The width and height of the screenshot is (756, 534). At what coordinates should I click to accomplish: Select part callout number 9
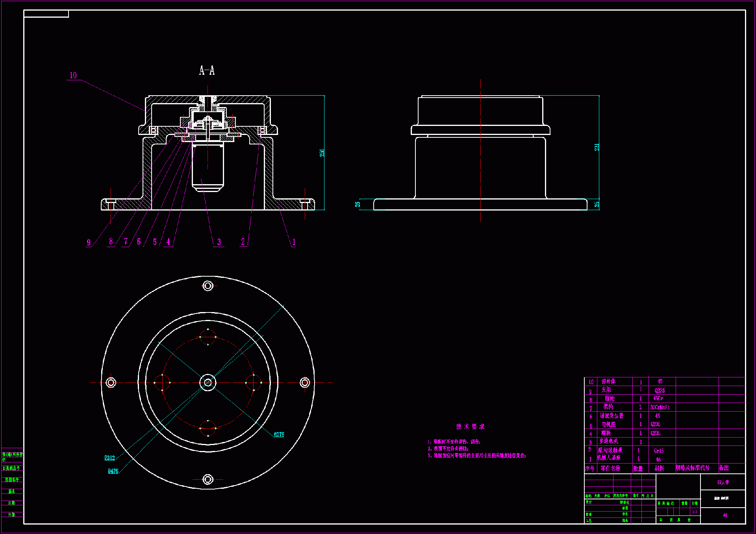(89, 242)
